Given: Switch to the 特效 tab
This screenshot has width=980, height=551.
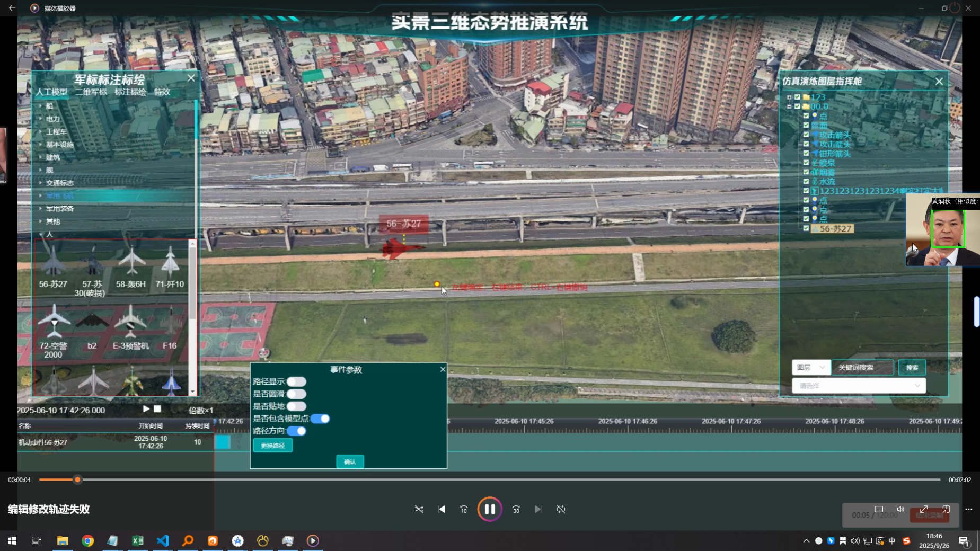Looking at the screenshot, I should point(162,92).
